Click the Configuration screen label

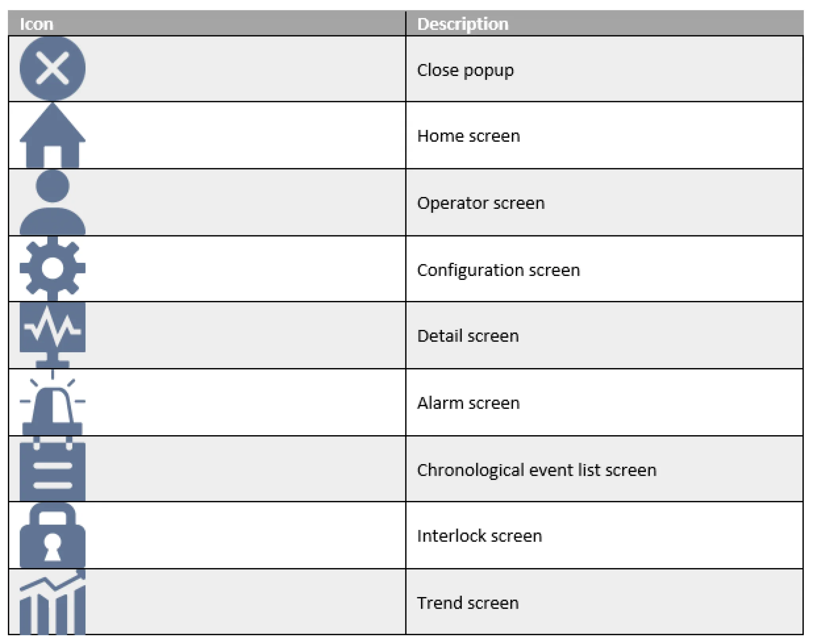point(499,270)
